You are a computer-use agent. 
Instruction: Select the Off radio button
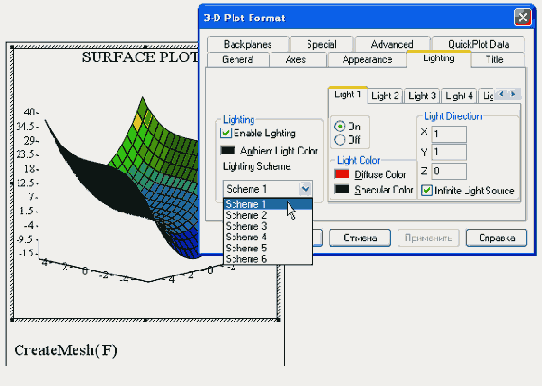point(340,140)
